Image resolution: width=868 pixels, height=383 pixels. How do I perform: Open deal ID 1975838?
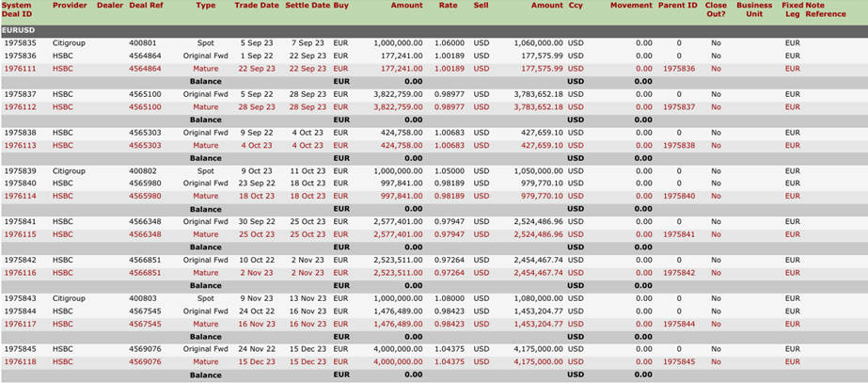[21, 133]
